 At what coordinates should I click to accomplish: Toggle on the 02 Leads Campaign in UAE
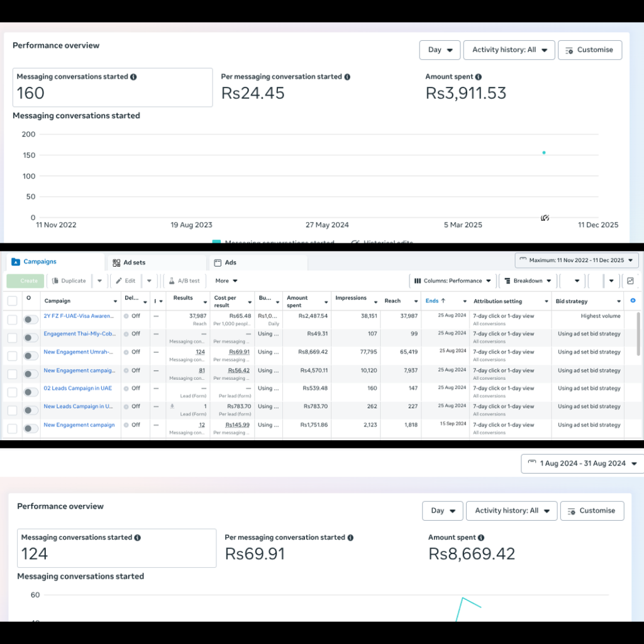(x=30, y=392)
